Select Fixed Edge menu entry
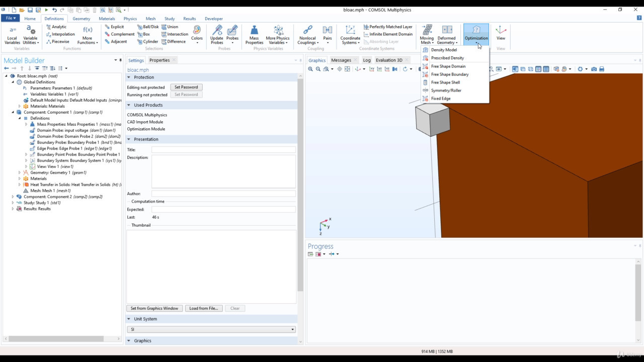The height and width of the screenshot is (362, 644). (x=455, y=99)
